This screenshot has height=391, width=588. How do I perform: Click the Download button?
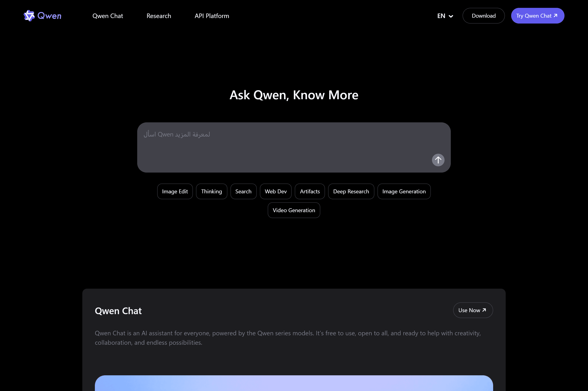tap(483, 16)
